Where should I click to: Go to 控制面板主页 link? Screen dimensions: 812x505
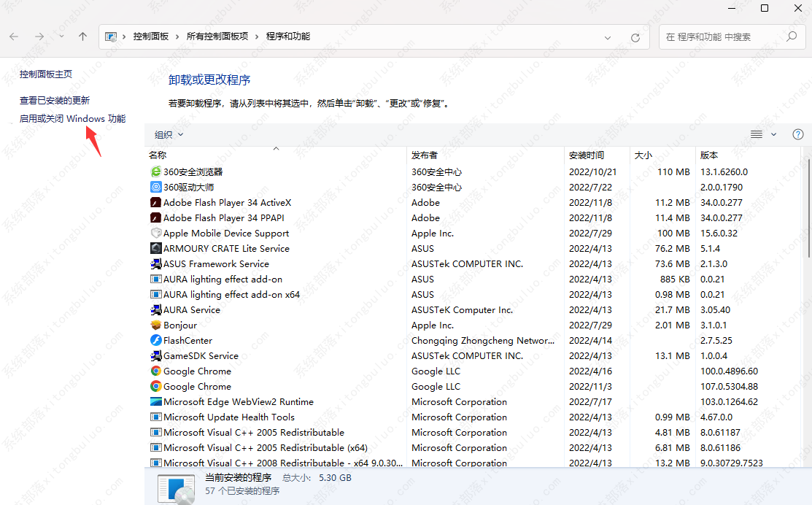click(46, 74)
